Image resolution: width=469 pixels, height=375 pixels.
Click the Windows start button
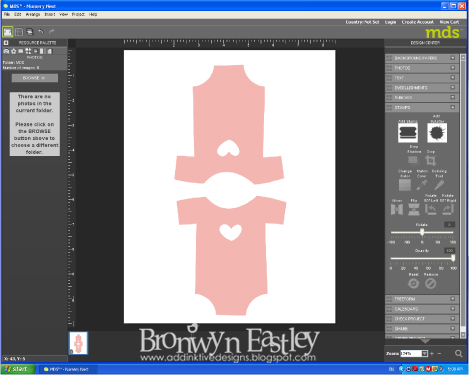click(x=18, y=369)
